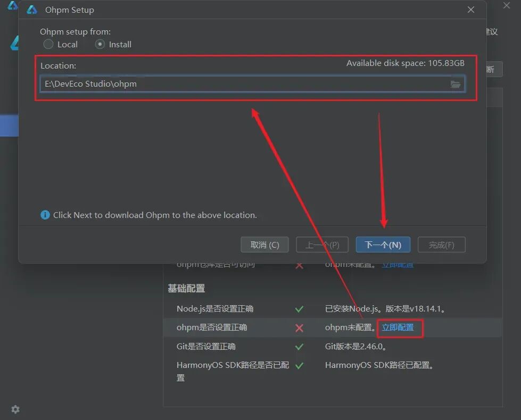Click HarmonyOS SDK路径已配置 status text
521x420 pixels.
coord(379,365)
